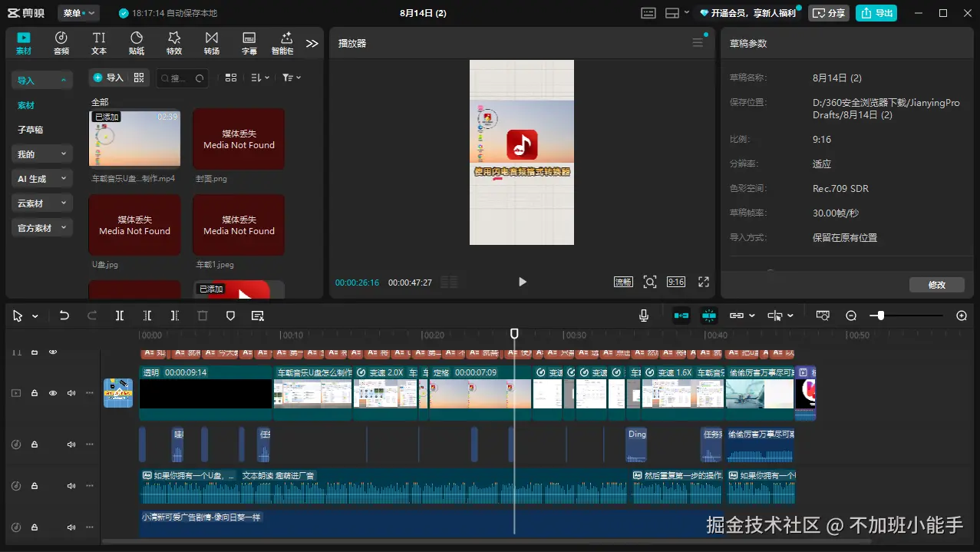Click the 修改 button in draft parameters
This screenshot has height=552, width=980.
click(x=936, y=285)
